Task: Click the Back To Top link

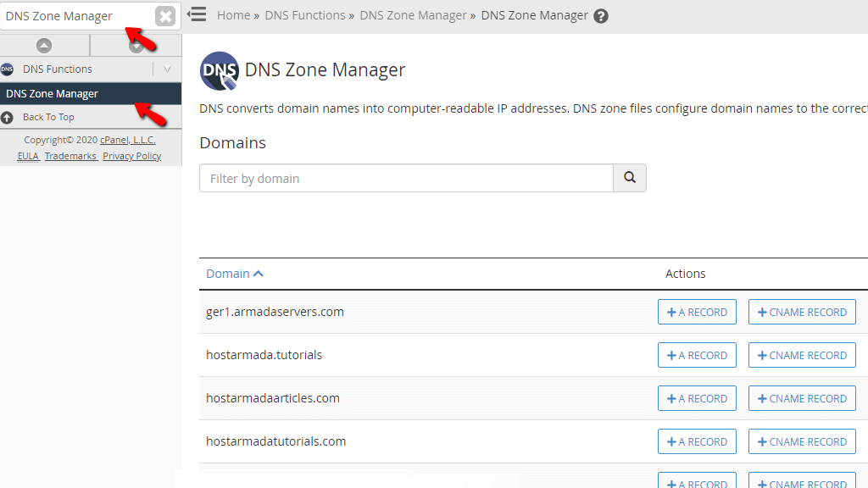Action: (48, 117)
